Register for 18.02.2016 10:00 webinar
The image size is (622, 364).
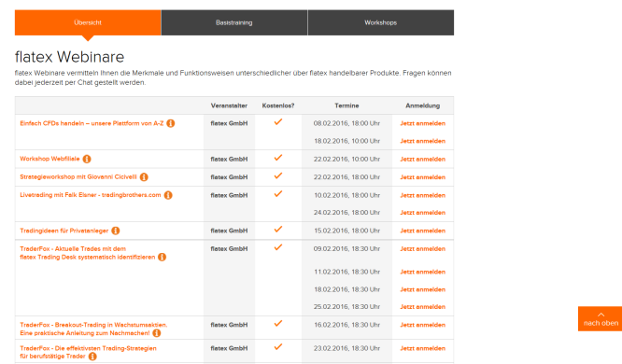click(x=422, y=141)
